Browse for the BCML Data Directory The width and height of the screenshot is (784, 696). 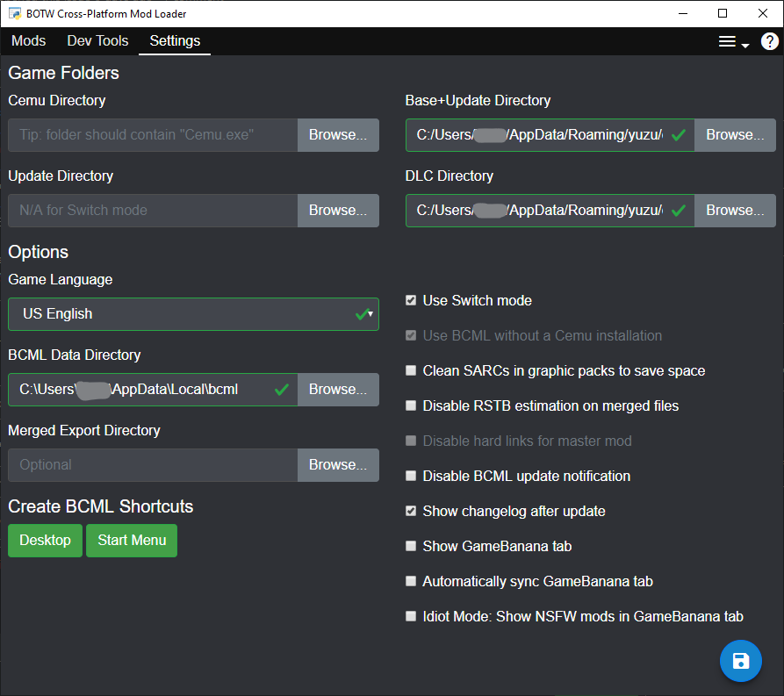click(338, 389)
